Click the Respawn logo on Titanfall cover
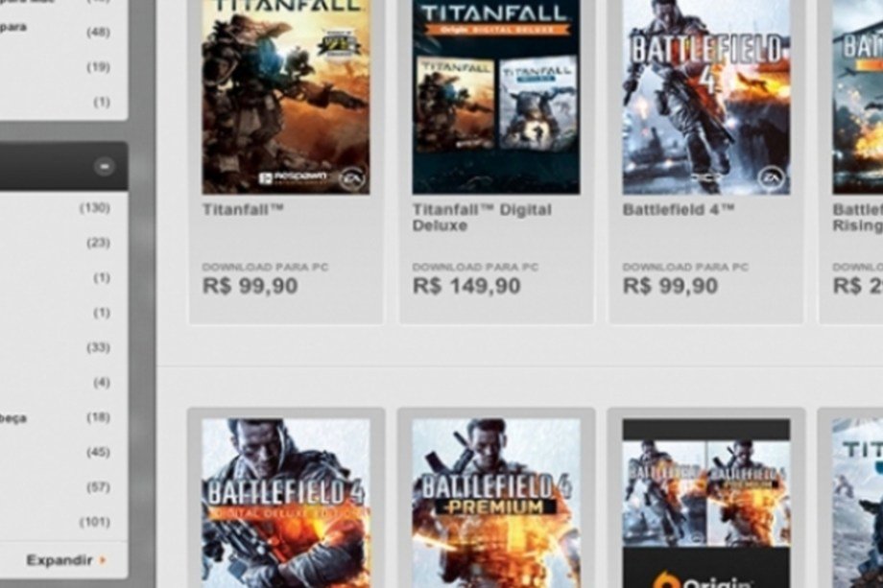 (293, 177)
